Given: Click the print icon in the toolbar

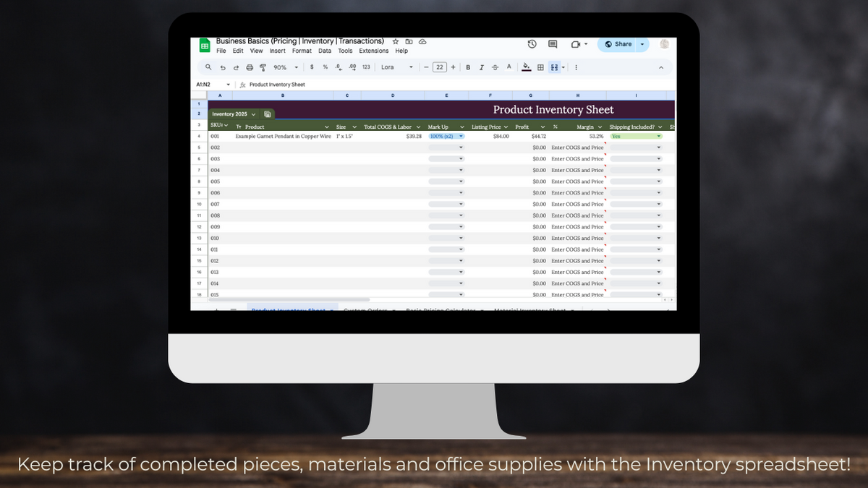Looking at the screenshot, I should 250,67.
